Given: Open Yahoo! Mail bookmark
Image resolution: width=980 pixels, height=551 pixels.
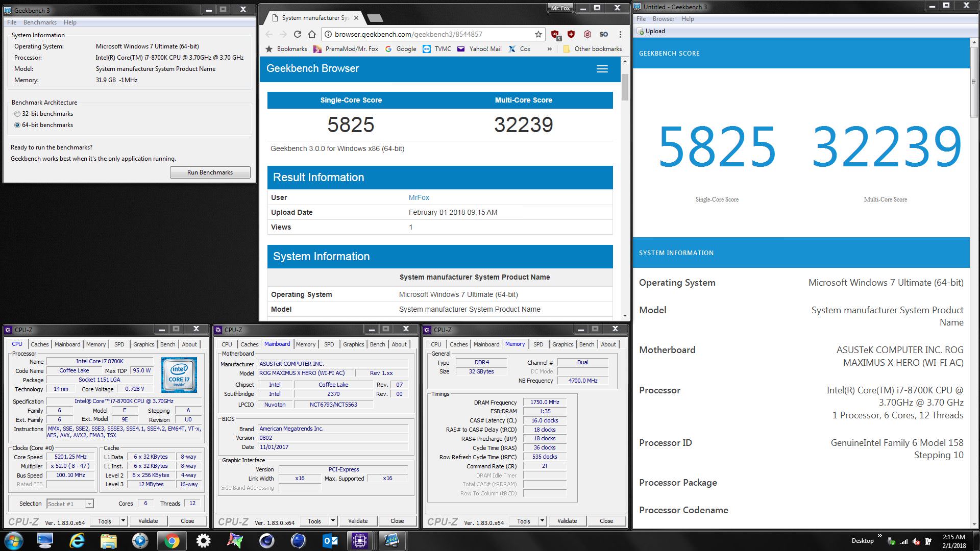Looking at the screenshot, I should (479, 49).
